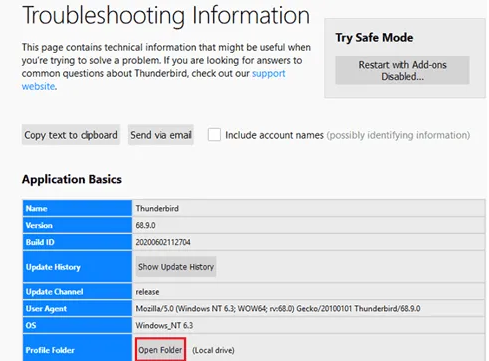Click the Name row header
This screenshot has width=489, height=361.
(x=77, y=208)
